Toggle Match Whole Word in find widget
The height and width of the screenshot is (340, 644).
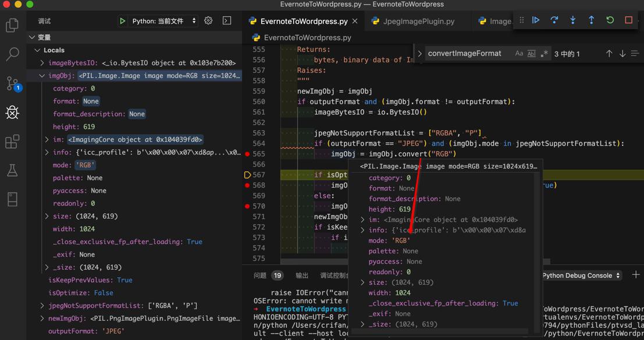[532, 53]
